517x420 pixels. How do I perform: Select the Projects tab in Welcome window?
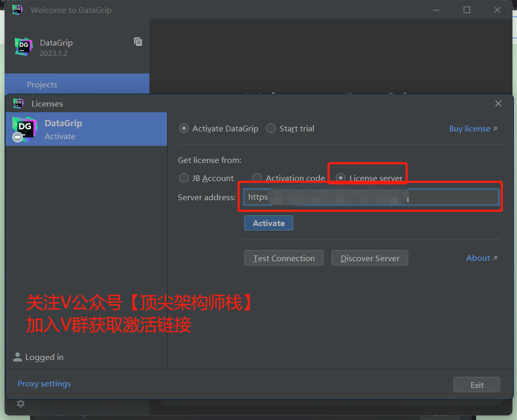(x=77, y=84)
